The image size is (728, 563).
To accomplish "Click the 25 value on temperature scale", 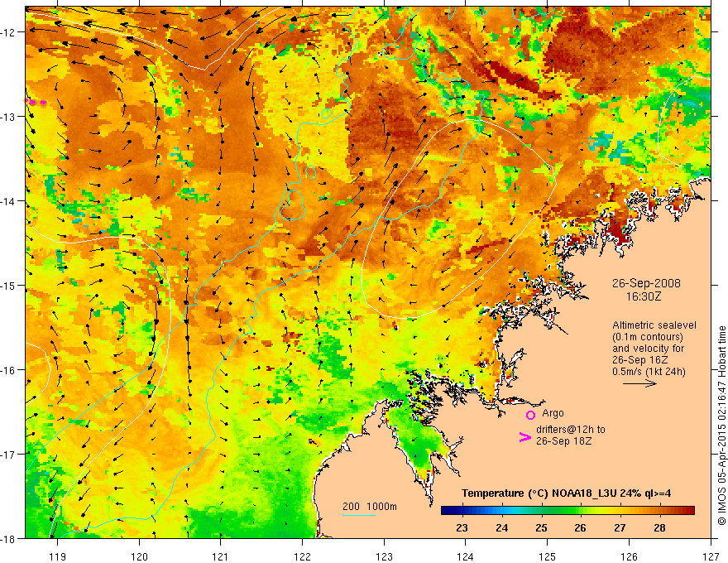I will [x=541, y=527].
